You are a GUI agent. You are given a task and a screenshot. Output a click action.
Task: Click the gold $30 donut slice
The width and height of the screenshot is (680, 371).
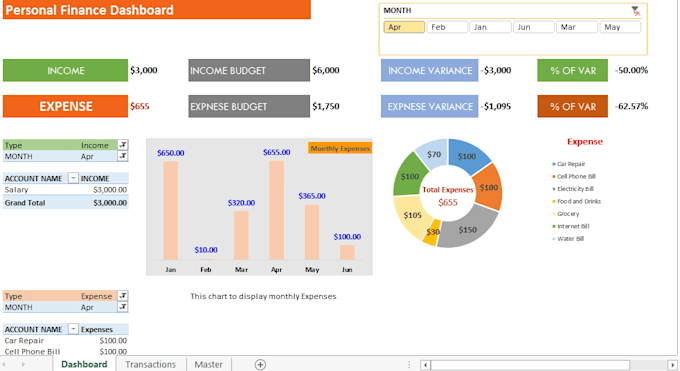tap(432, 233)
